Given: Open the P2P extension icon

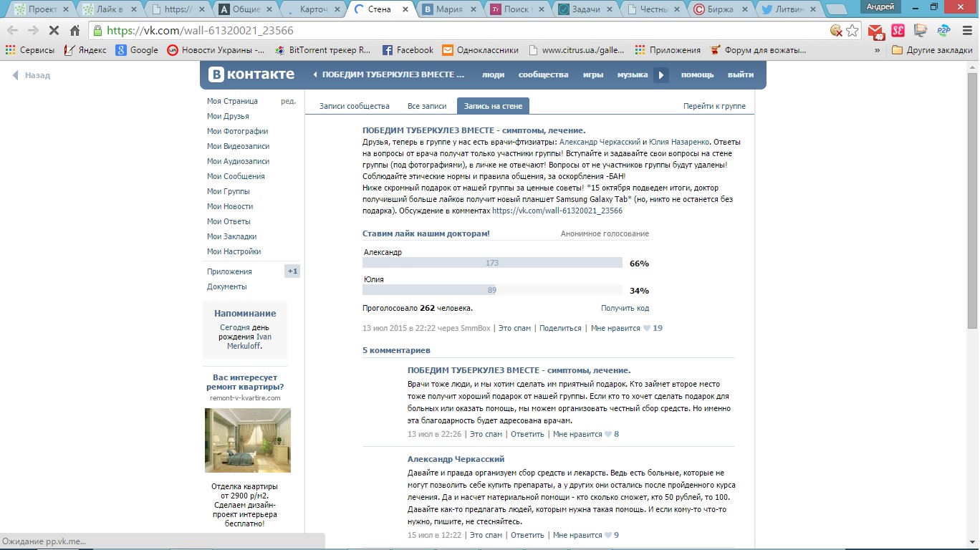Looking at the screenshot, I should [x=943, y=31].
